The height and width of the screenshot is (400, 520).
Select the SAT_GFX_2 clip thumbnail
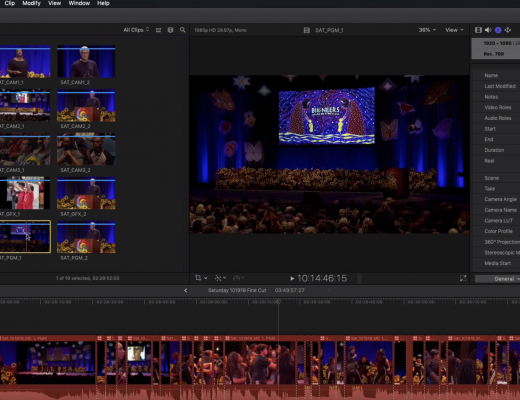pyautogui.click(x=86, y=193)
